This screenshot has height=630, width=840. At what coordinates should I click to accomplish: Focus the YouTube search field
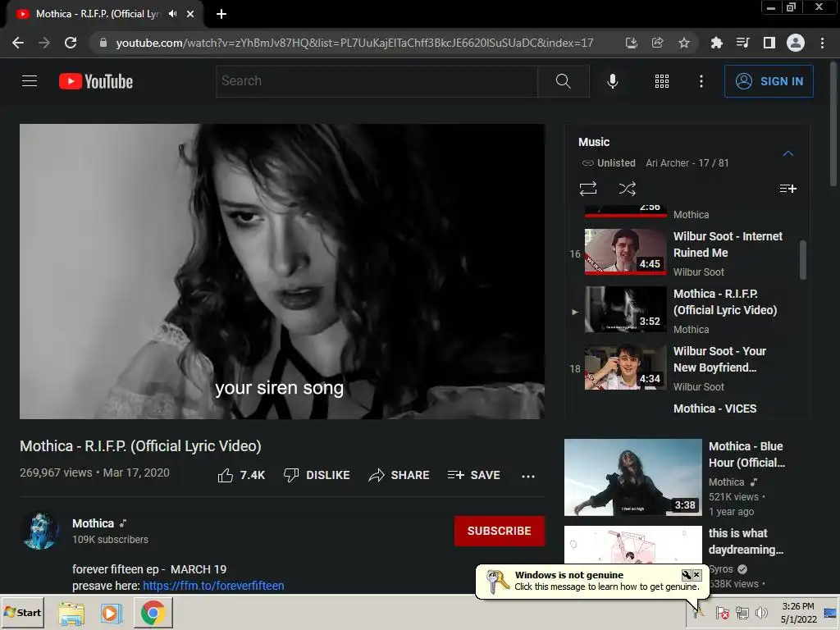[377, 81]
